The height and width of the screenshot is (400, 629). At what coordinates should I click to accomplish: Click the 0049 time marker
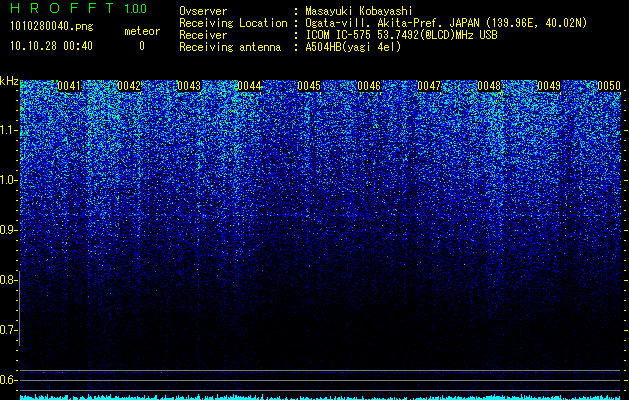(549, 86)
